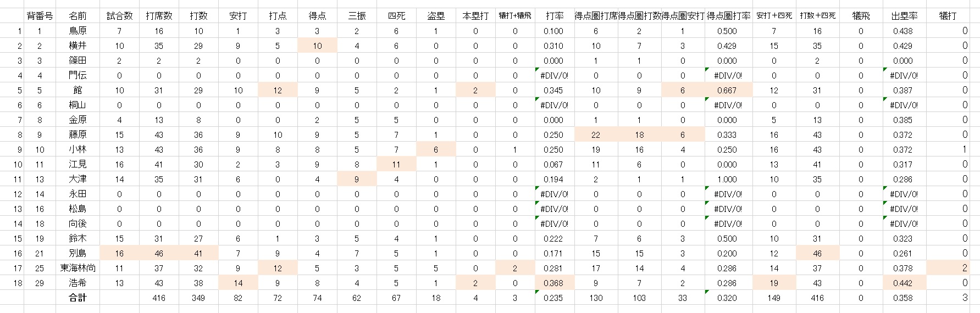Click the name cell 向後

(x=77, y=223)
